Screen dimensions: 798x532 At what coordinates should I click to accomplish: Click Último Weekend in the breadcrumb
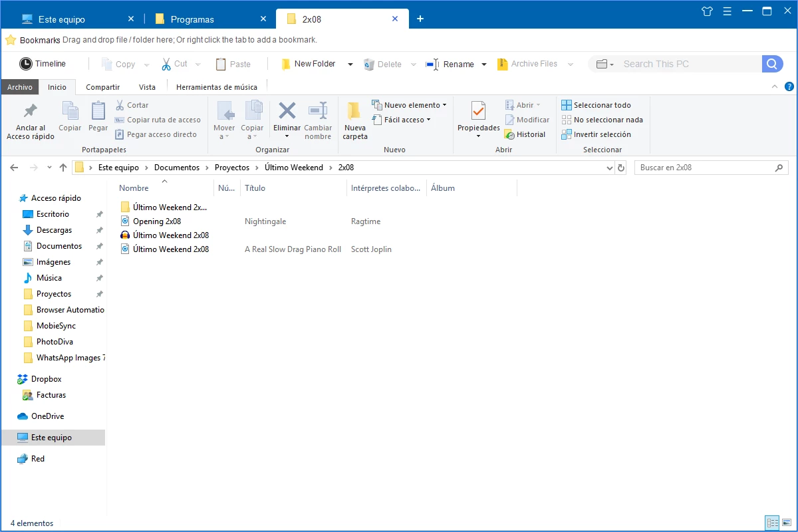293,168
